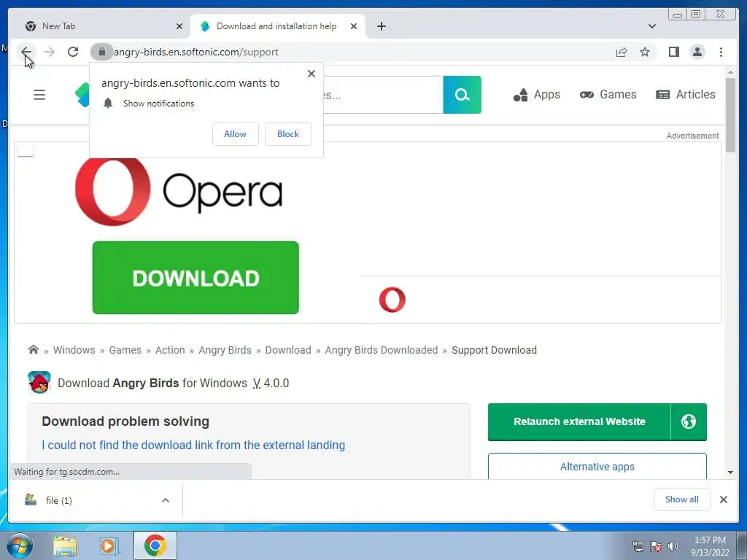Click the Softonic search magnifier button
The height and width of the screenshot is (560, 747).
tap(462, 95)
